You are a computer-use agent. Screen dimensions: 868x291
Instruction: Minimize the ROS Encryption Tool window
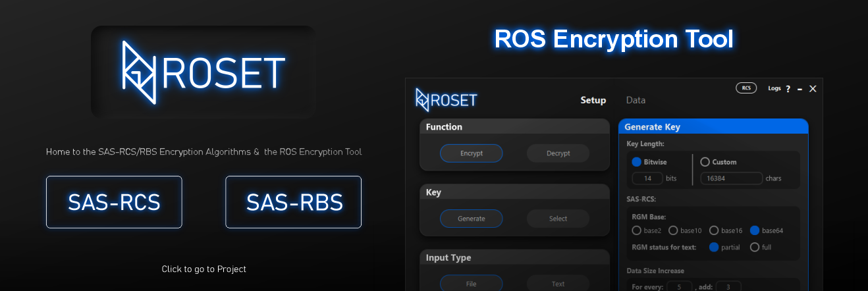tap(800, 89)
